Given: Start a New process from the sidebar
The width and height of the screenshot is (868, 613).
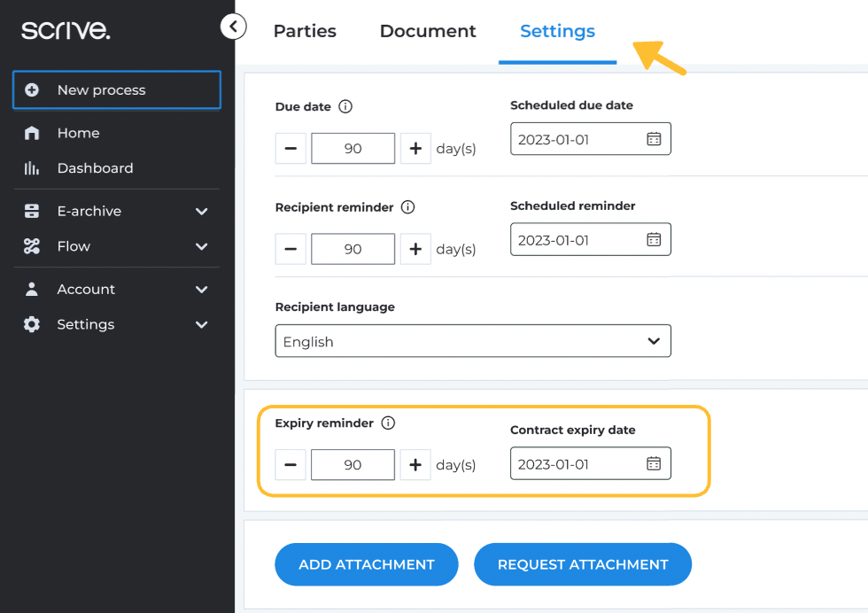Looking at the screenshot, I should 116,90.
